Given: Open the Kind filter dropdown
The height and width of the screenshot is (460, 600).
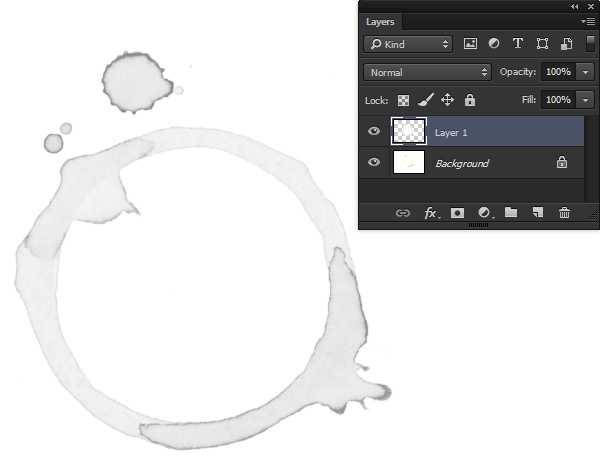Looking at the screenshot, I should (408, 44).
